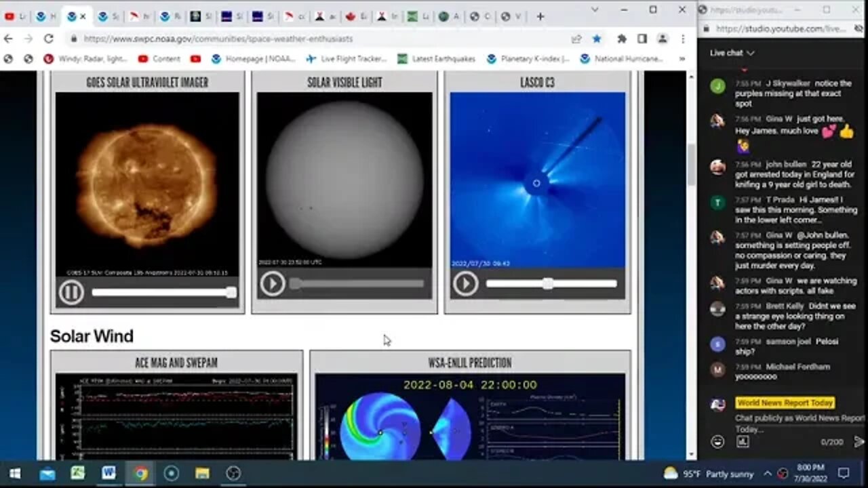Open the unlabeled YouTube bookmark icon
The height and width of the screenshot is (488, 868).
point(196,59)
